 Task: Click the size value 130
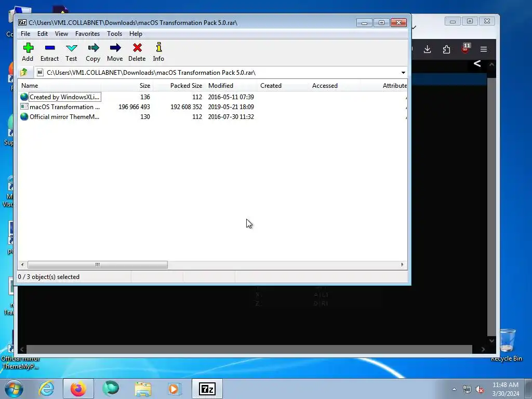[145, 117]
